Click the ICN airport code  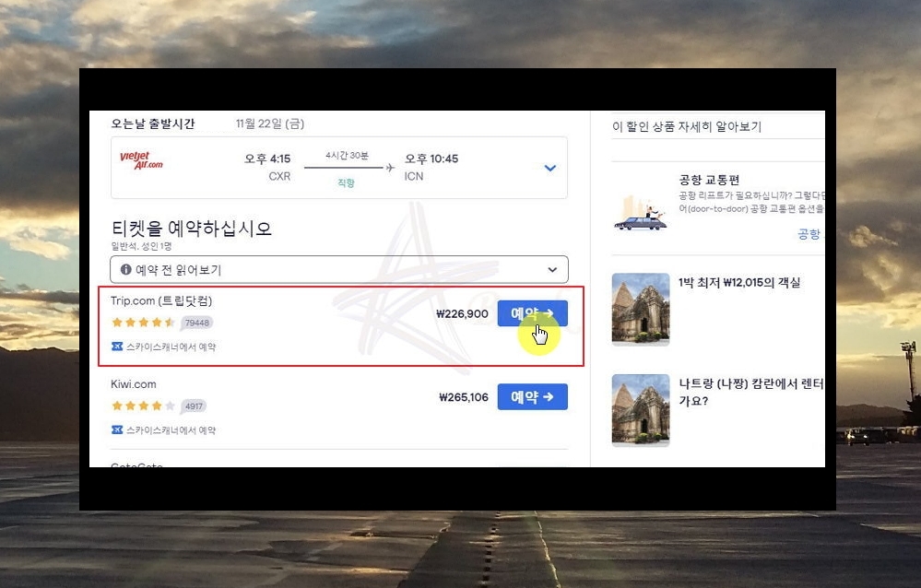pos(414,176)
